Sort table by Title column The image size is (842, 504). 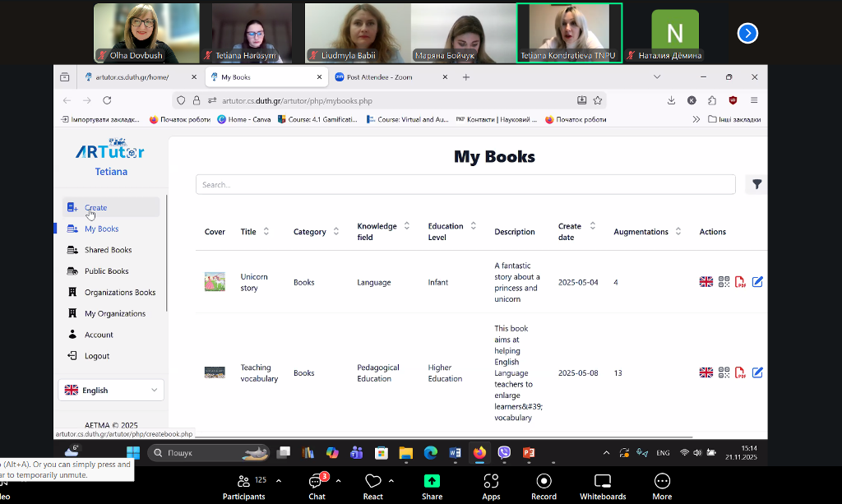(x=266, y=232)
